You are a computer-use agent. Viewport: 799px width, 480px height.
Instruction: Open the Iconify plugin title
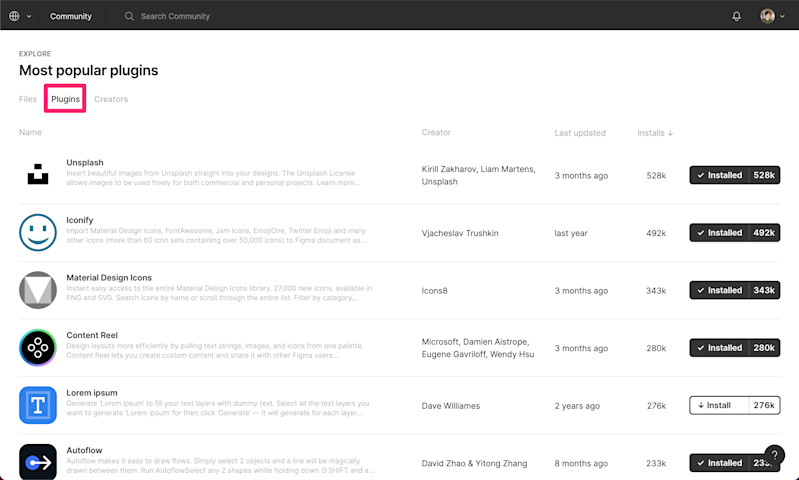point(79,220)
